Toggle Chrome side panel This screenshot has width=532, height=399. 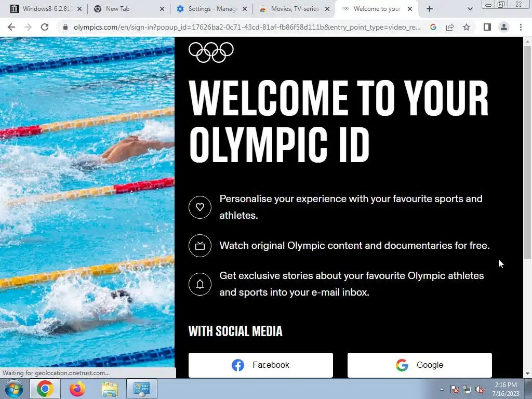pos(487,27)
